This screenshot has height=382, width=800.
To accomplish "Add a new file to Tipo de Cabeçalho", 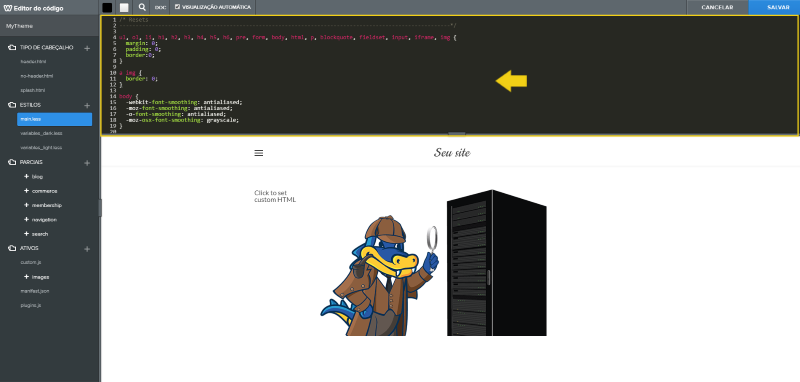I will pos(87,48).
